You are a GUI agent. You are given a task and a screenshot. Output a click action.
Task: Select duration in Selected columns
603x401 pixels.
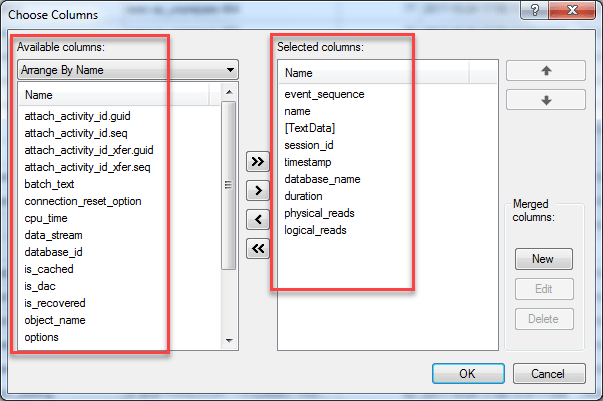(x=303, y=196)
